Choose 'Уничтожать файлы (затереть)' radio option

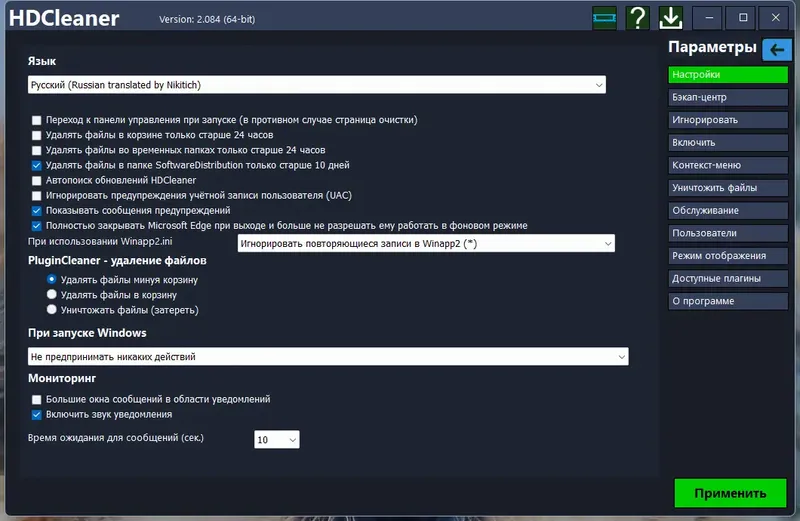(x=52, y=309)
